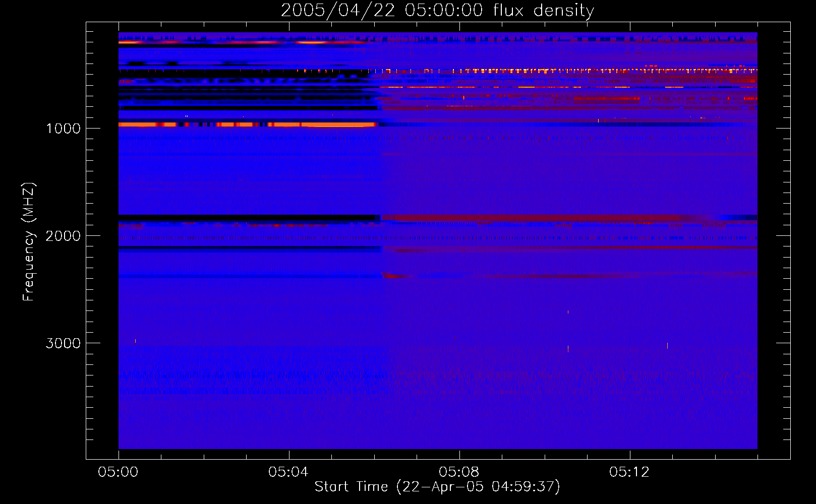Click the 05:00 time tick label
Image resolution: width=816 pixels, height=504 pixels.
[118, 472]
